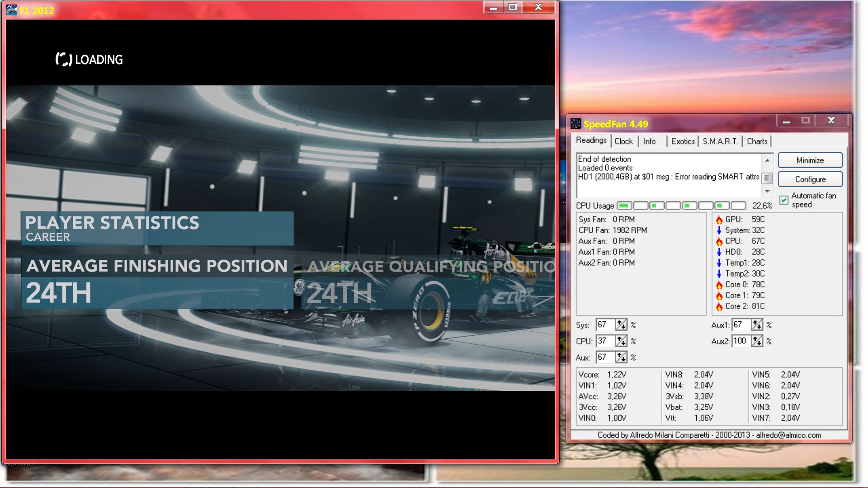Click the flame icon beside Core 2 reading

pyautogui.click(x=719, y=306)
